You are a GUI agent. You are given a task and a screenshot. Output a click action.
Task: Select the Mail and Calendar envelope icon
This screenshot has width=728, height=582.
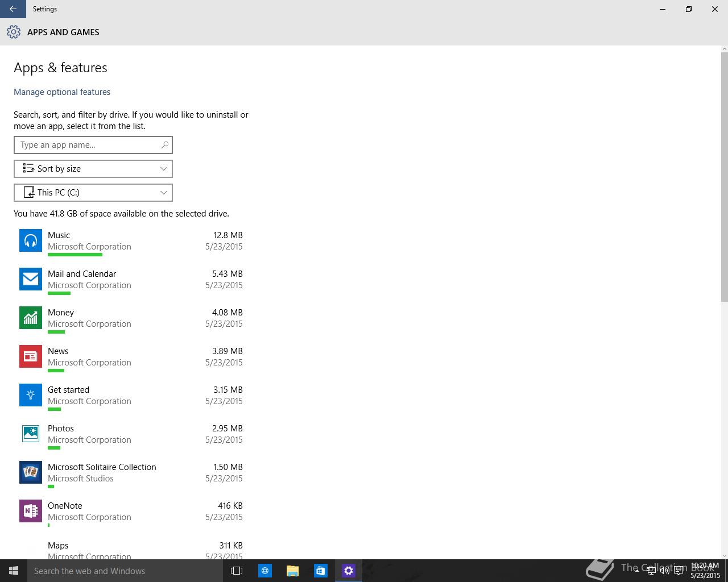click(x=31, y=279)
